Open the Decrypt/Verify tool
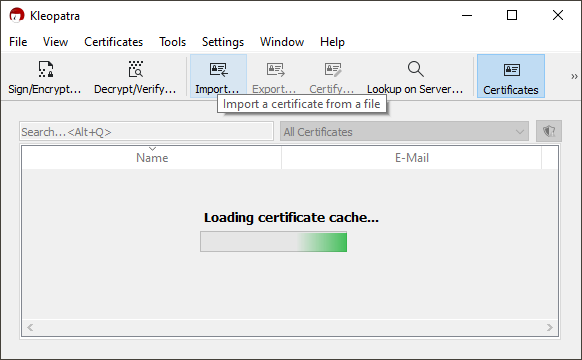The image size is (582, 360). [x=135, y=77]
